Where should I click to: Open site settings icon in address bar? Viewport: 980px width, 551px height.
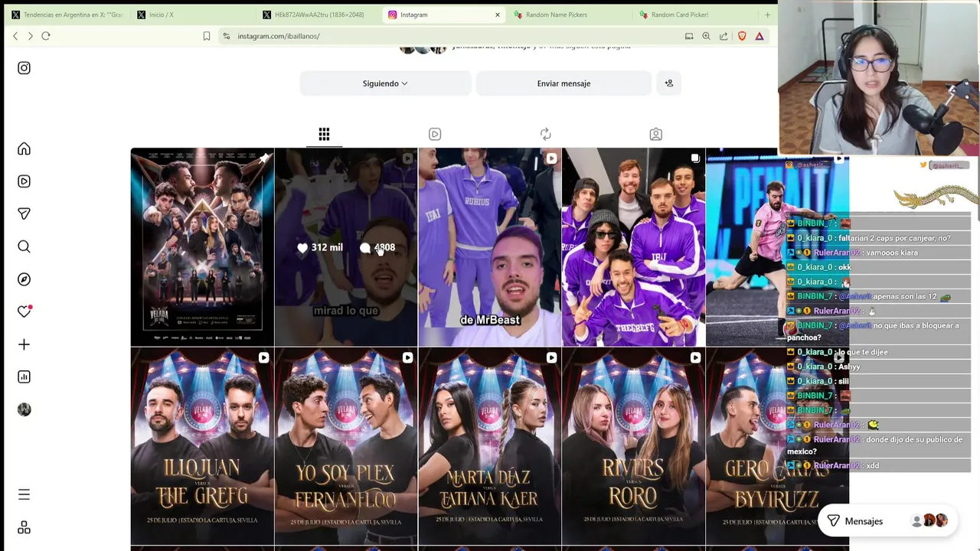pos(226,36)
